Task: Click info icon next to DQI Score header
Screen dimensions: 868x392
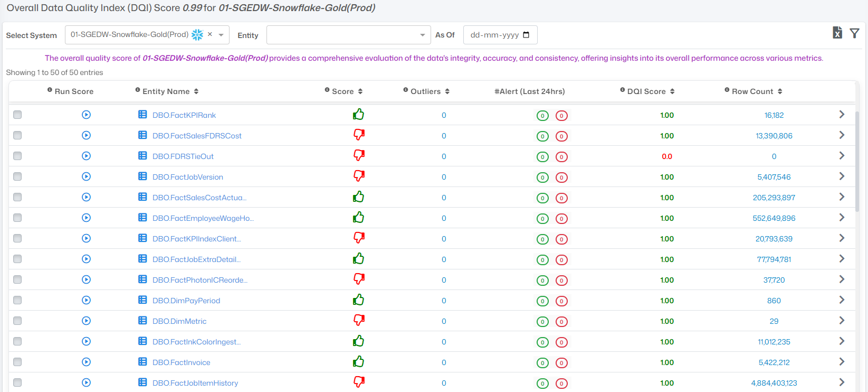Action: [x=623, y=90]
